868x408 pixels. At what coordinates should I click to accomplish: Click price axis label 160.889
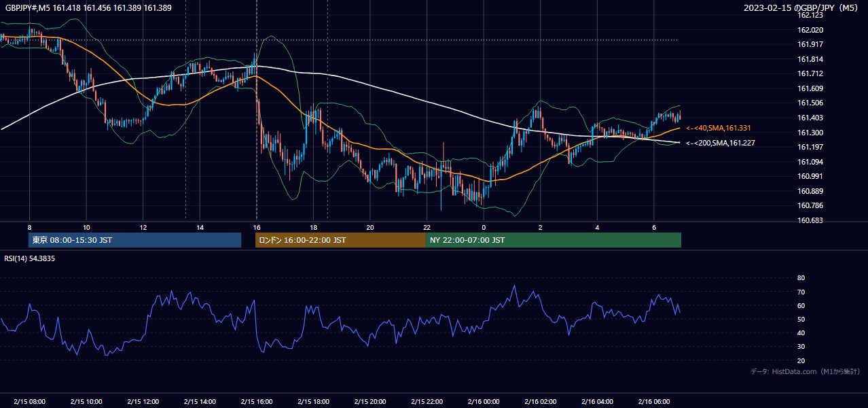click(x=810, y=191)
